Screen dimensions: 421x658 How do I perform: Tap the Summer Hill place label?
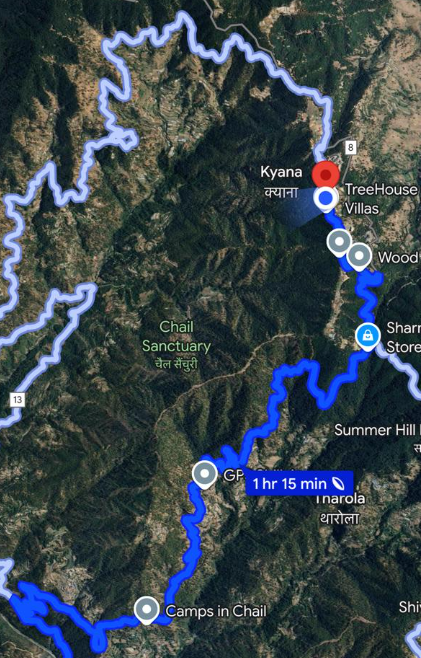[377, 430]
